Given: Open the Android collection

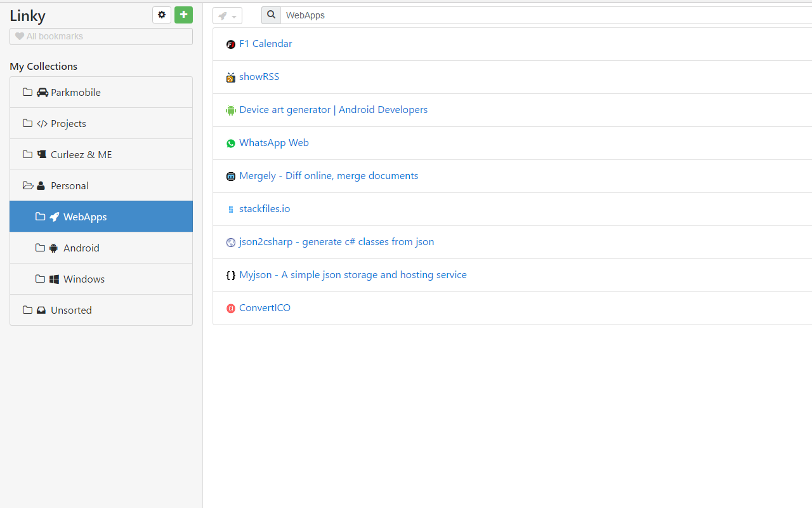Looking at the screenshot, I should pos(101,248).
